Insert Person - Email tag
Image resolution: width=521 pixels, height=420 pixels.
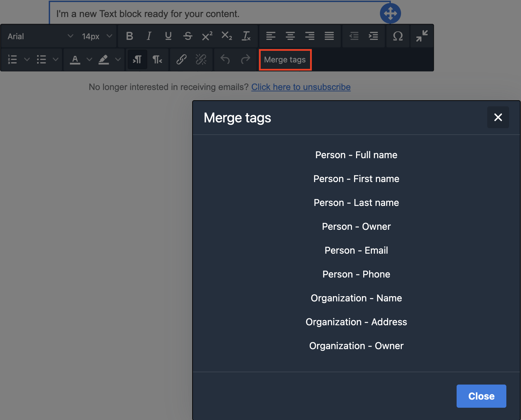(x=356, y=251)
